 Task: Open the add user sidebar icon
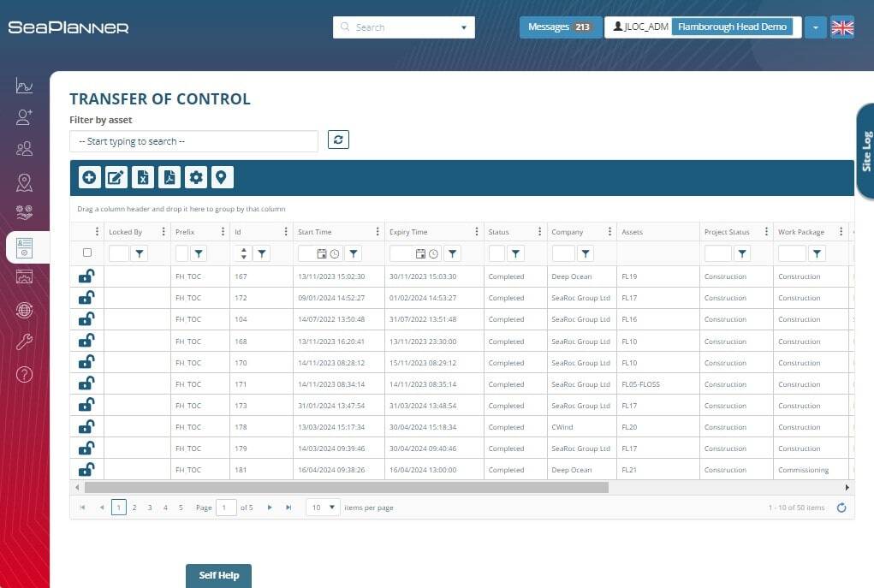24,117
